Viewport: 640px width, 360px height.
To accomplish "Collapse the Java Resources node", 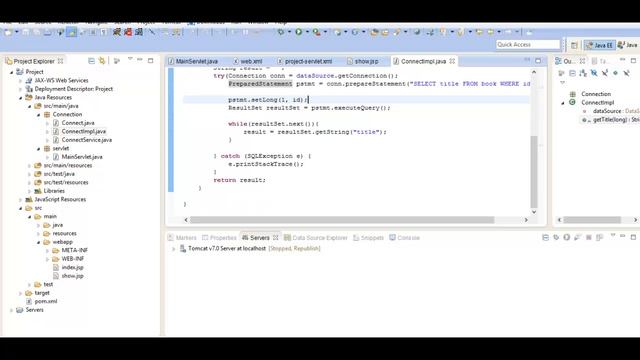I will click(x=20, y=98).
